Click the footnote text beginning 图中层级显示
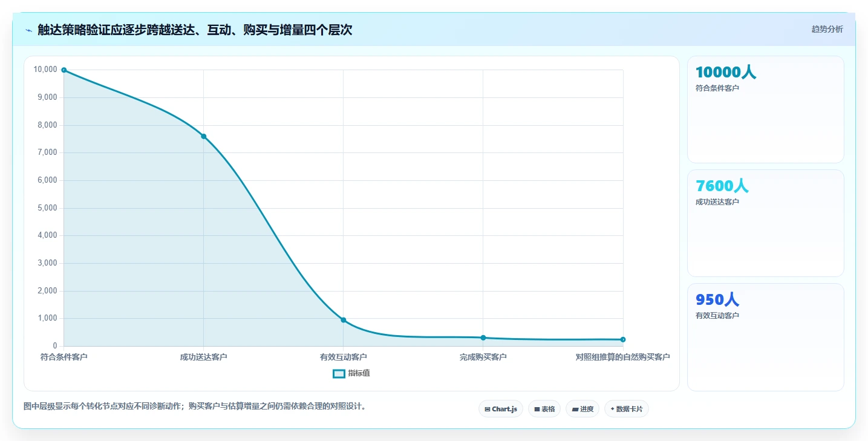 click(194, 407)
